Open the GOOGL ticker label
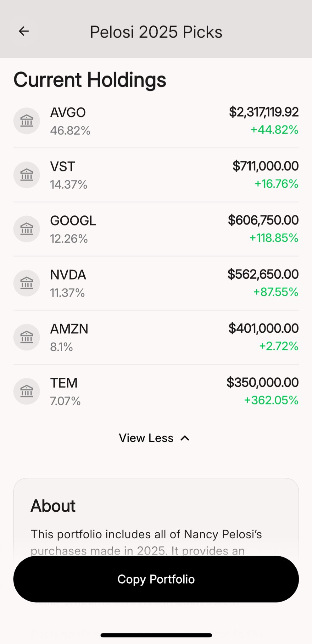 [73, 221]
